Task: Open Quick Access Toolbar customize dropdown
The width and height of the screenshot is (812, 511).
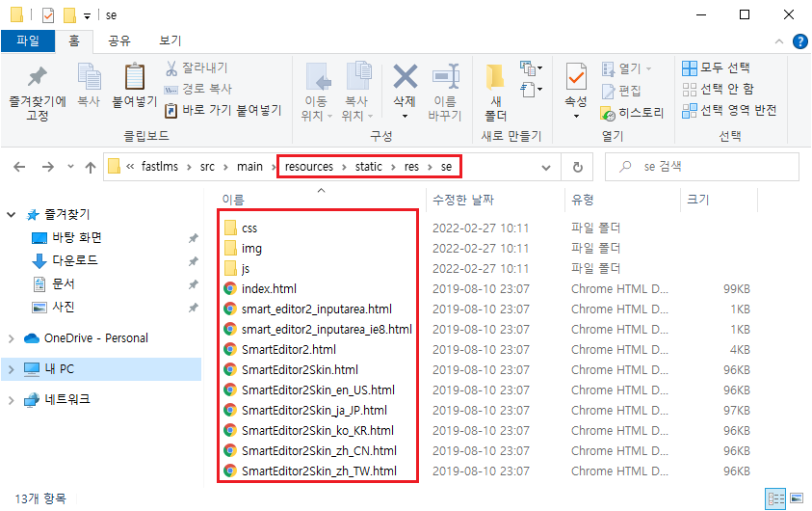Action: pos(87,16)
